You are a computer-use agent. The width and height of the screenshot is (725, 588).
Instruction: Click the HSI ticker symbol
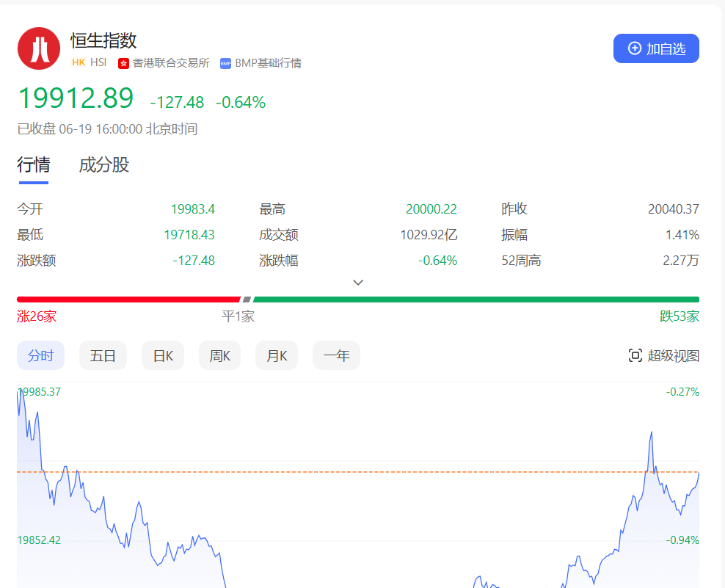tap(98, 62)
